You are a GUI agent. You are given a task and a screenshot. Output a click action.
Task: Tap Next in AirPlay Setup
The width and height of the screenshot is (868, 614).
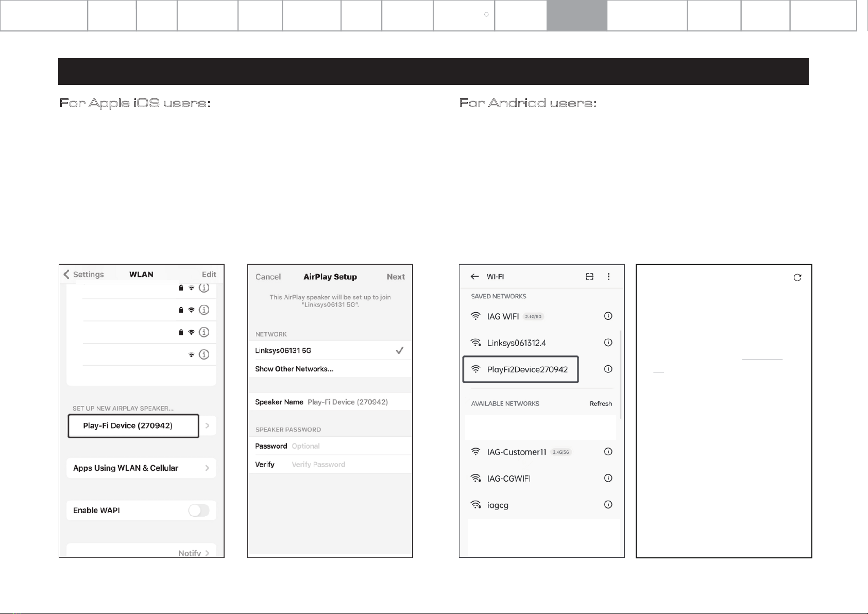396,277
